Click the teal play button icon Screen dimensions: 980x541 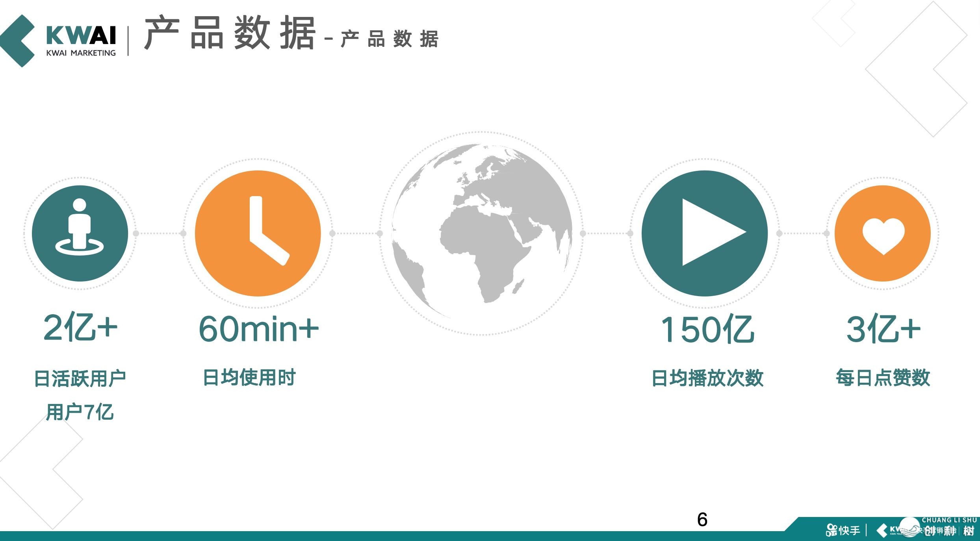click(x=705, y=233)
